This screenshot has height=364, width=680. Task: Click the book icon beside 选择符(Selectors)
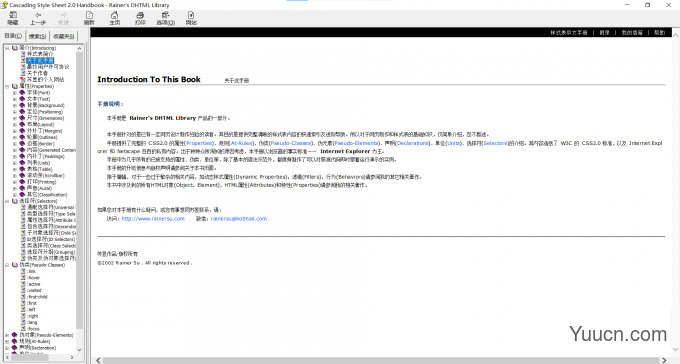(15, 201)
